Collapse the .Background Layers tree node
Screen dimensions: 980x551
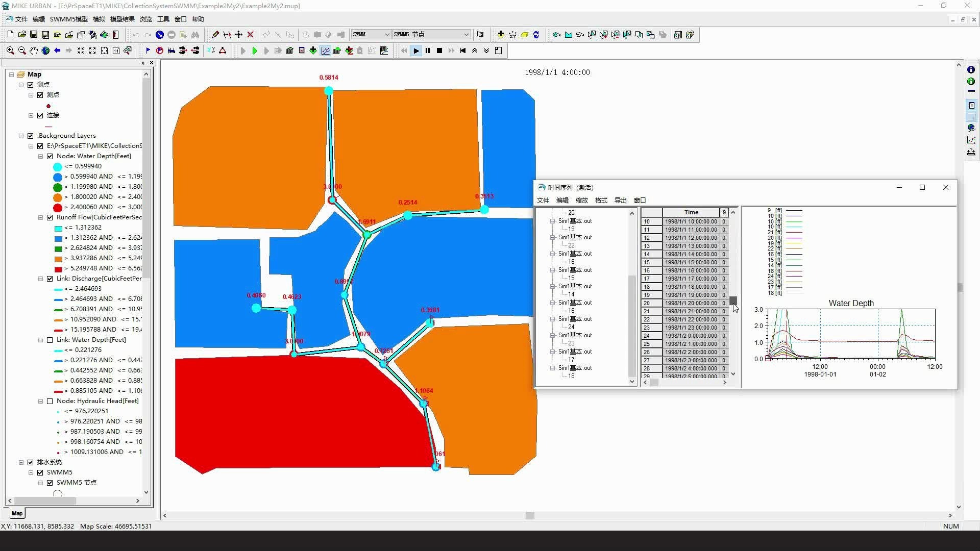click(x=21, y=136)
